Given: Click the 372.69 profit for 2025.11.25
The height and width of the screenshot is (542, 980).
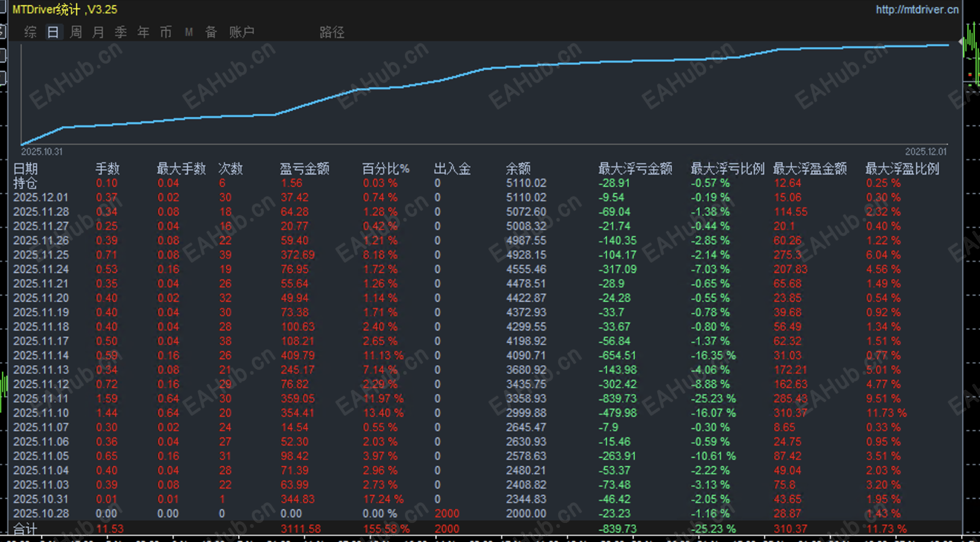Looking at the screenshot, I should [x=298, y=255].
